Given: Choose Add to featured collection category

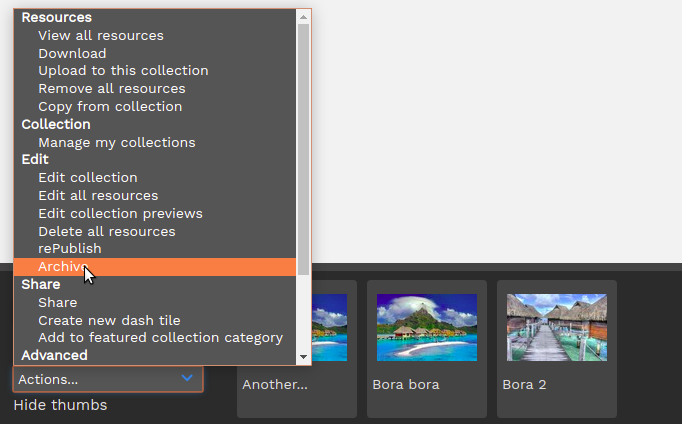Looking at the screenshot, I should [160, 338].
